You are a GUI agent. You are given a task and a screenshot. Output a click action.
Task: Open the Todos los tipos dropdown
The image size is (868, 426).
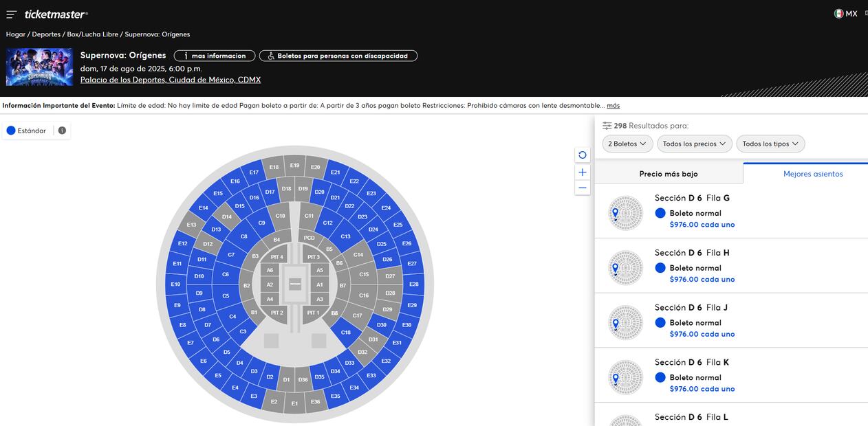click(x=770, y=144)
